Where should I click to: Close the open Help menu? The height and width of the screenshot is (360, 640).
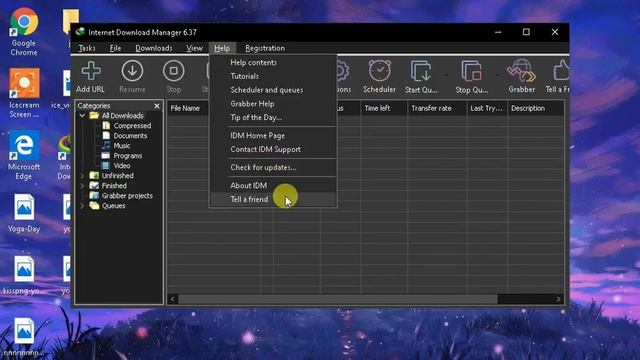pos(222,48)
